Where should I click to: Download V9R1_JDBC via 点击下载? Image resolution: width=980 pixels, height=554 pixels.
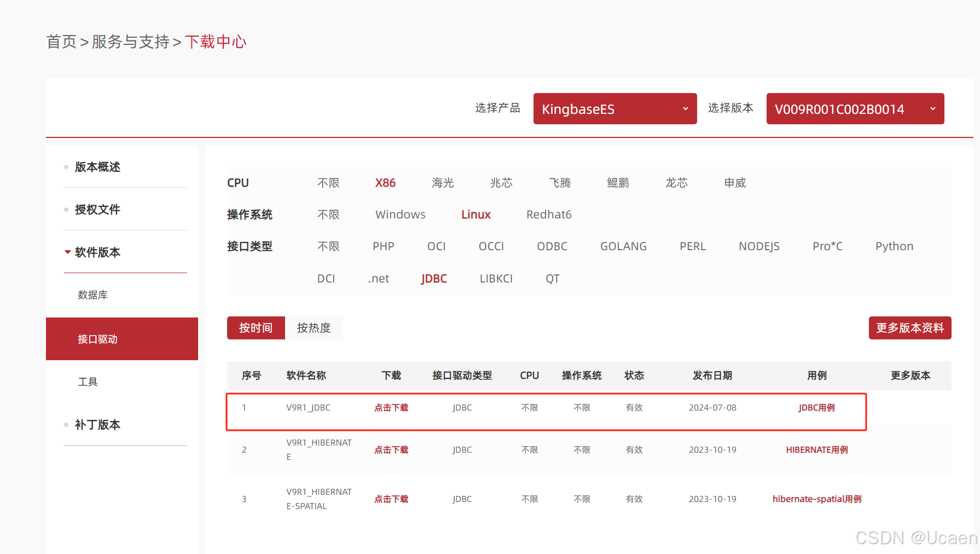pos(391,408)
